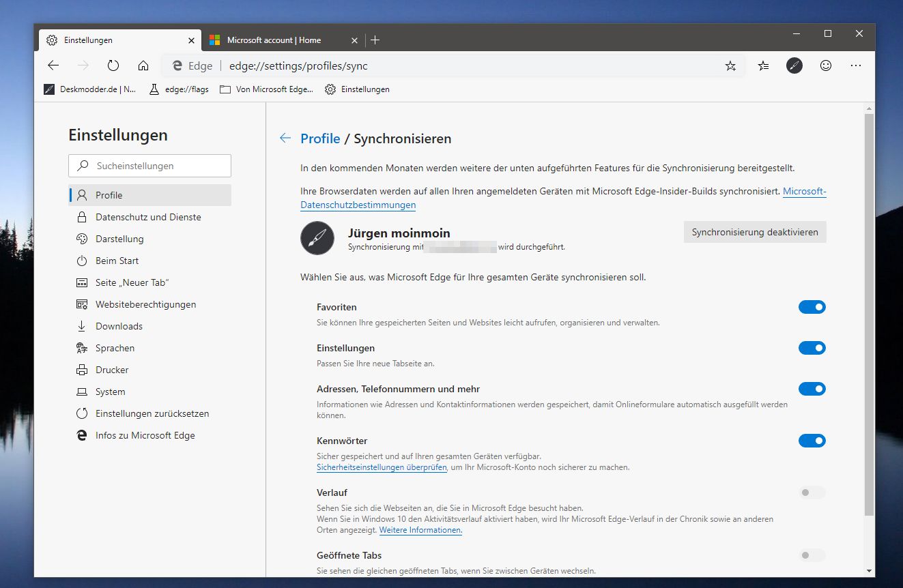The width and height of the screenshot is (903, 588).
Task: Click Synchronisierung deaktivieren button
Action: tap(755, 232)
